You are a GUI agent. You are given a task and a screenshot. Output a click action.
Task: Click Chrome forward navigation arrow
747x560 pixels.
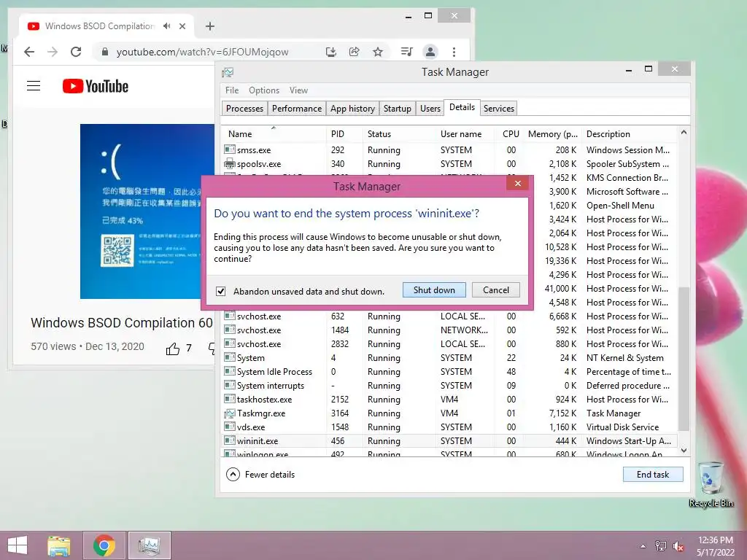(53, 52)
